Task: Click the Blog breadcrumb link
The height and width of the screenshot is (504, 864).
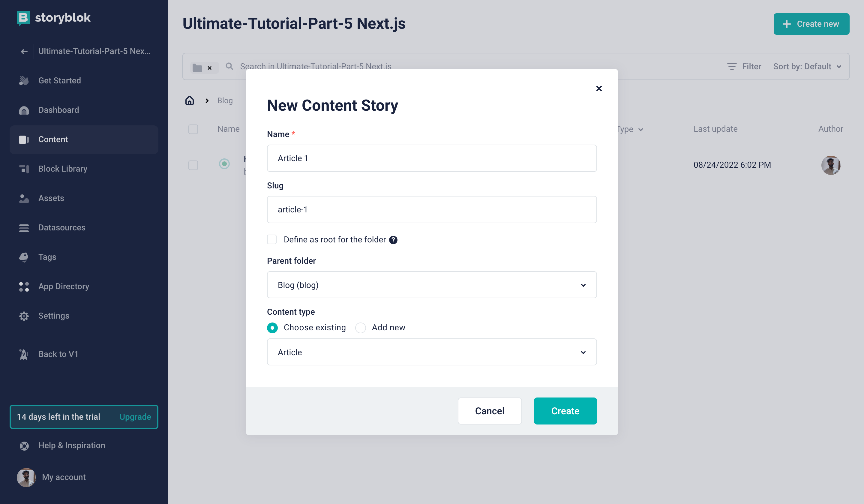Action: pos(225,100)
